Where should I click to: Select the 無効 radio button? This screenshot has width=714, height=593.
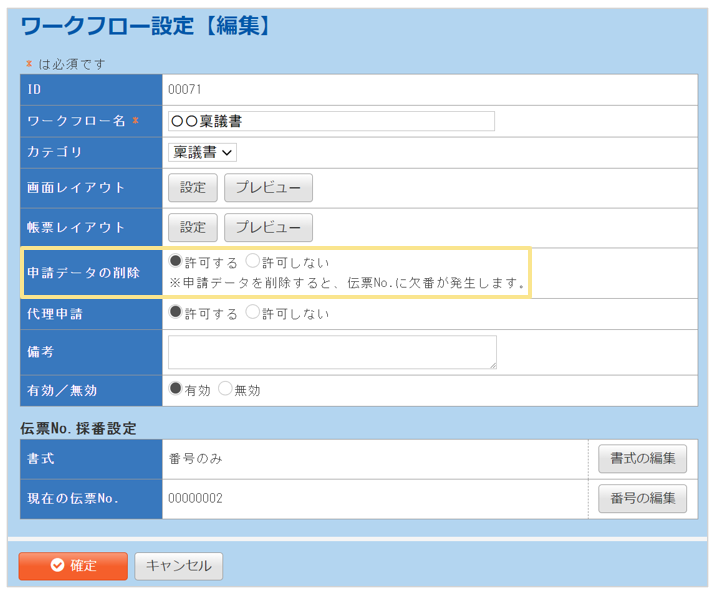point(225,390)
